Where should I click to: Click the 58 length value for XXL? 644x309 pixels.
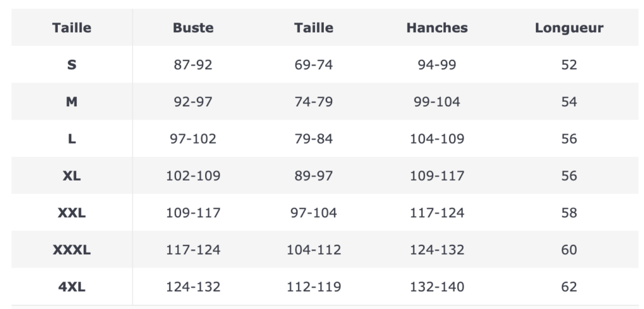[x=569, y=213]
